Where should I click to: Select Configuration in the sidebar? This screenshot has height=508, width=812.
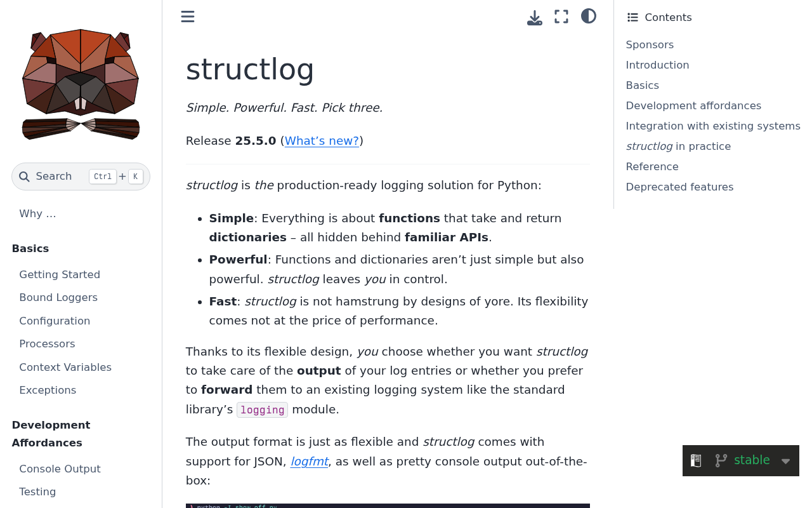click(x=55, y=320)
